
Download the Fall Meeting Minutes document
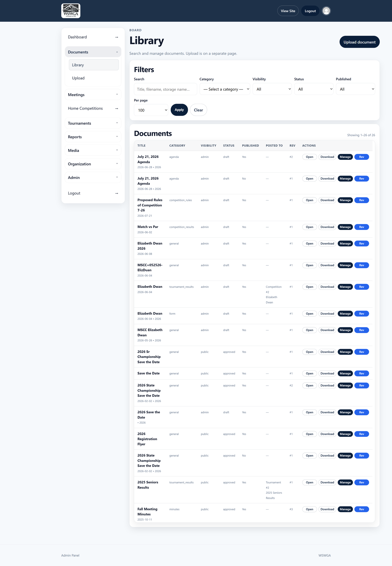[327, 509]
